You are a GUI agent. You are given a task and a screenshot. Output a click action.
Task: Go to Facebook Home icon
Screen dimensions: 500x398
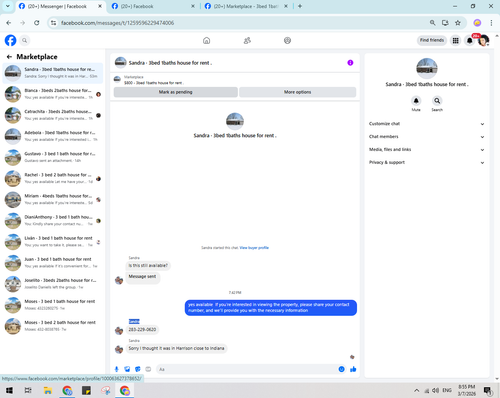206,41
